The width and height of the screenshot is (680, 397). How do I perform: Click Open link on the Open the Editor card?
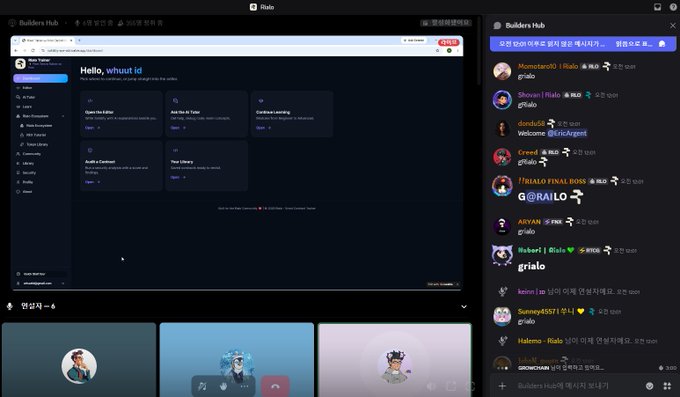[92, 128]
